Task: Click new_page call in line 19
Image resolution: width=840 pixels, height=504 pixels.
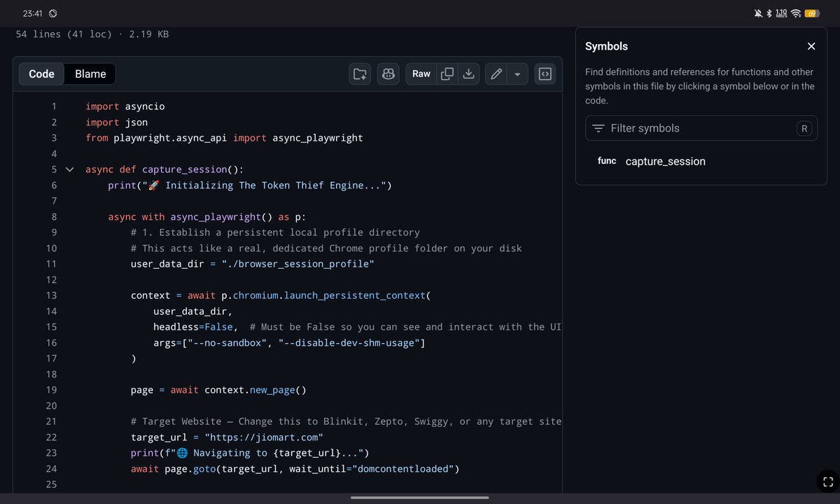Action: pyautogui.click(x=272, y=390)
